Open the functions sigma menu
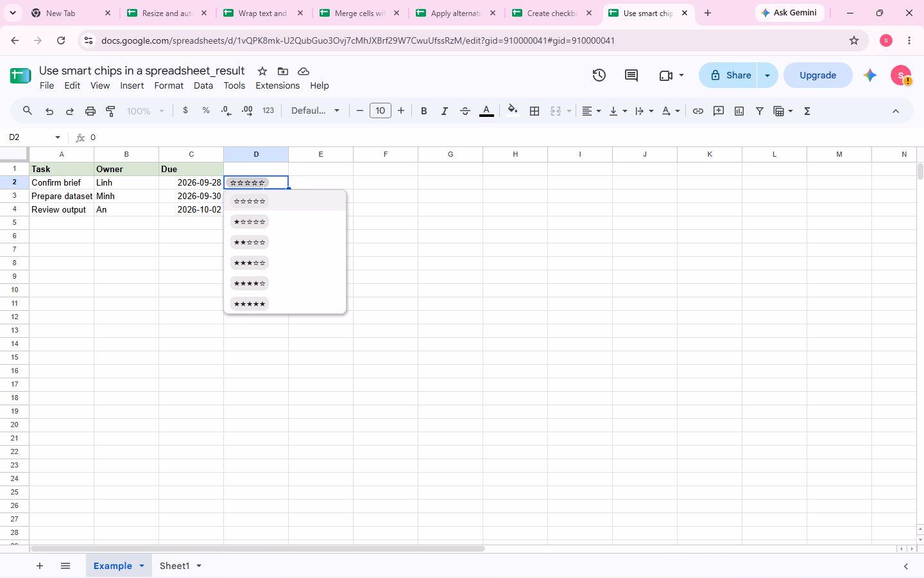The image size is (924, 578). [807, 111]
